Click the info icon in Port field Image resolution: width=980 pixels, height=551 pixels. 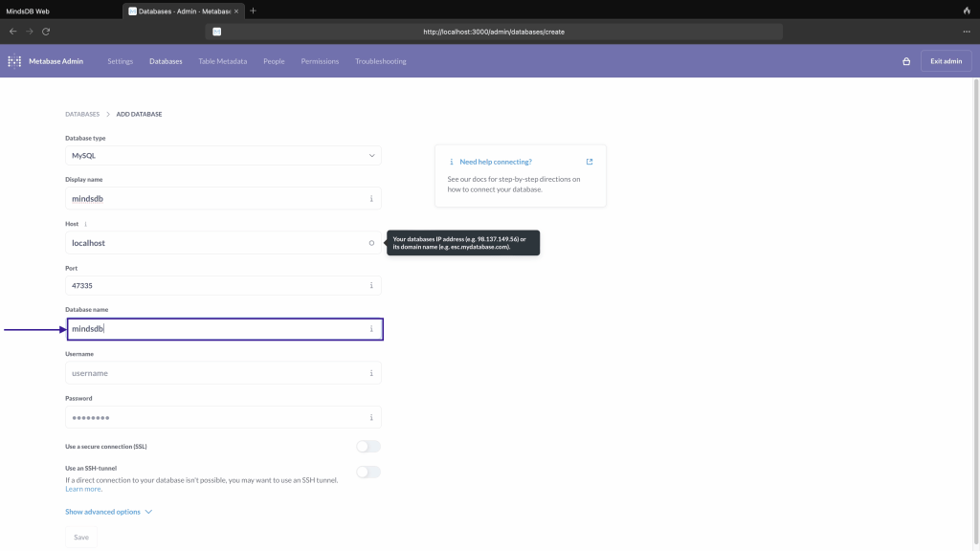click(371, 286)
